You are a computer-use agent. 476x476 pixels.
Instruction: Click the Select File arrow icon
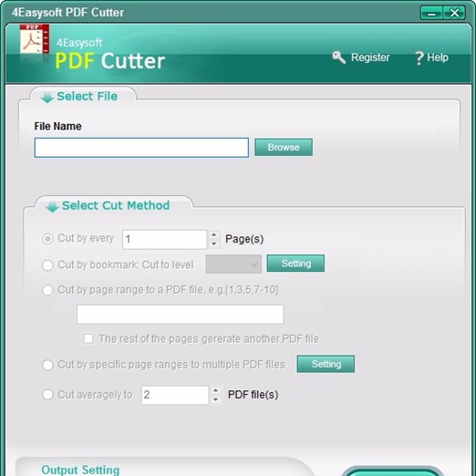[x=47, y=98]
